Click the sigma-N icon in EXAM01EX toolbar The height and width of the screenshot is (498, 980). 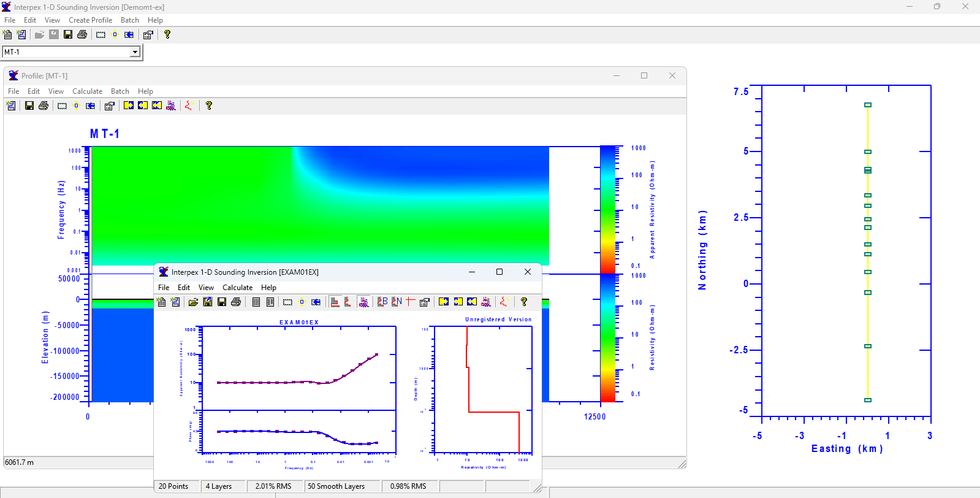pyautogui.click(x=397, y=302)
